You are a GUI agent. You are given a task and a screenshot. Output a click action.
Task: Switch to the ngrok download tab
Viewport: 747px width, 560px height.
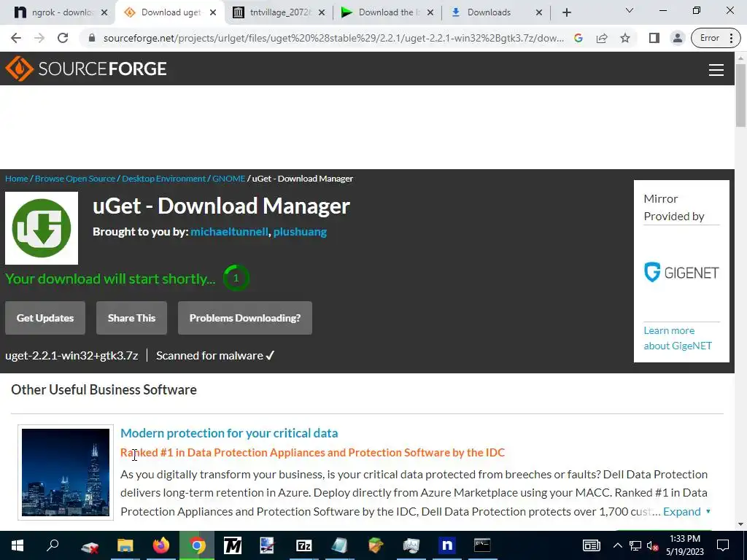coord(58,12)
